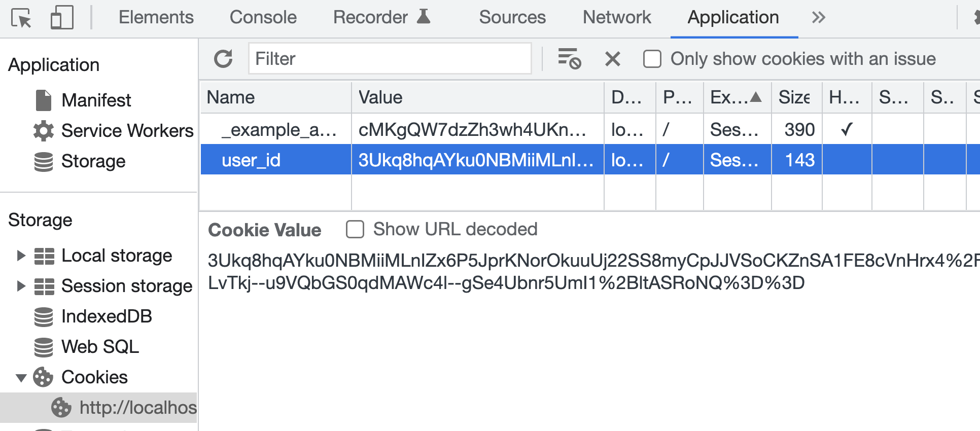Open Manifest in the Application sidebar
The width and height of the screenshot is (980, 431).
click(96, 100)
